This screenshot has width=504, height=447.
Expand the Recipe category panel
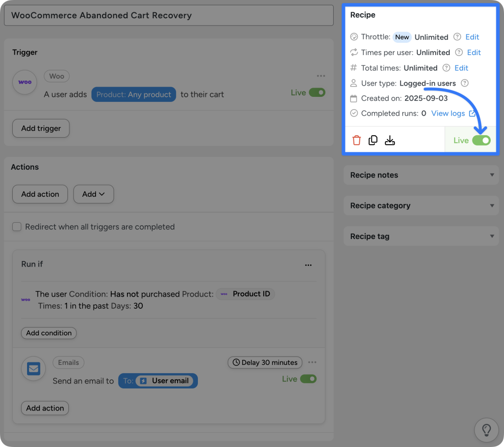point(421,206)
